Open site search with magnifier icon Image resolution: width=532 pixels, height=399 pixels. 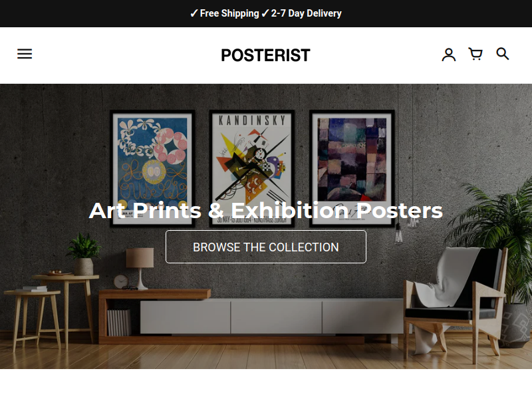(x=503, y=54)
